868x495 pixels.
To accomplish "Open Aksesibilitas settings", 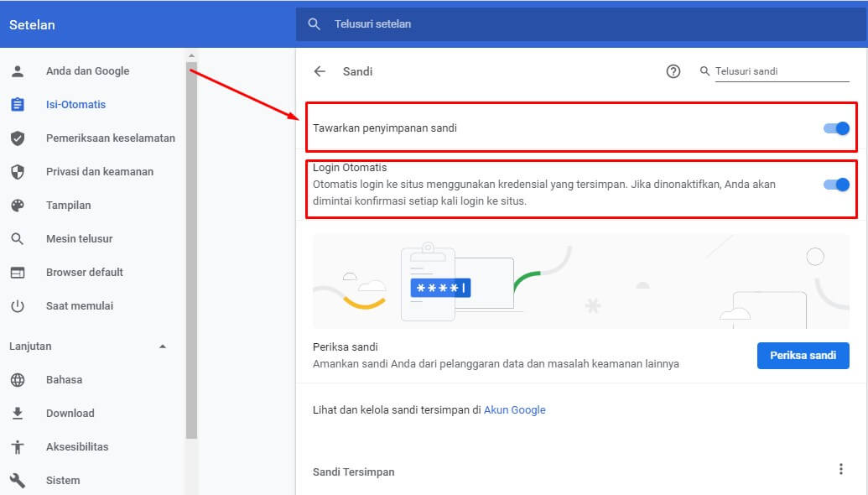I will (x=77, y=447).
